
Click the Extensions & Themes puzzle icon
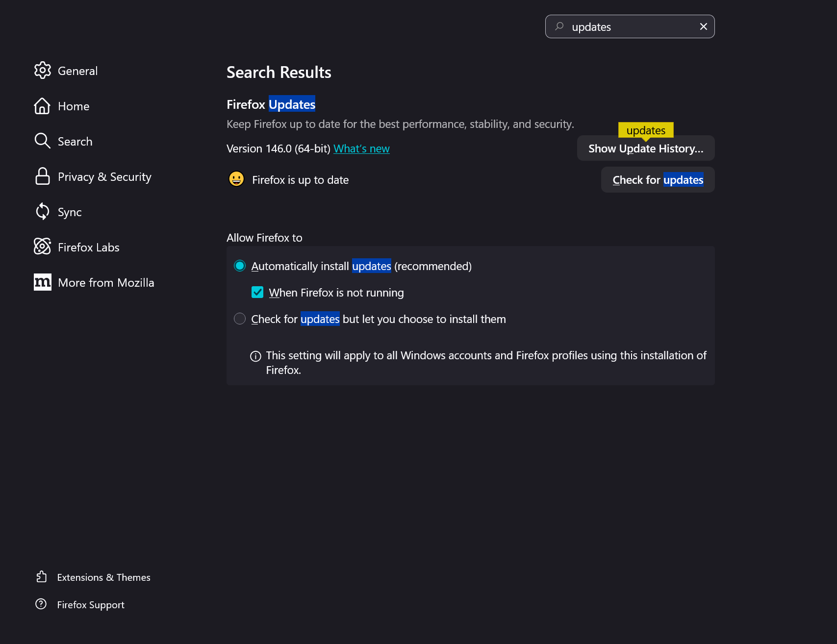point(42,577)
